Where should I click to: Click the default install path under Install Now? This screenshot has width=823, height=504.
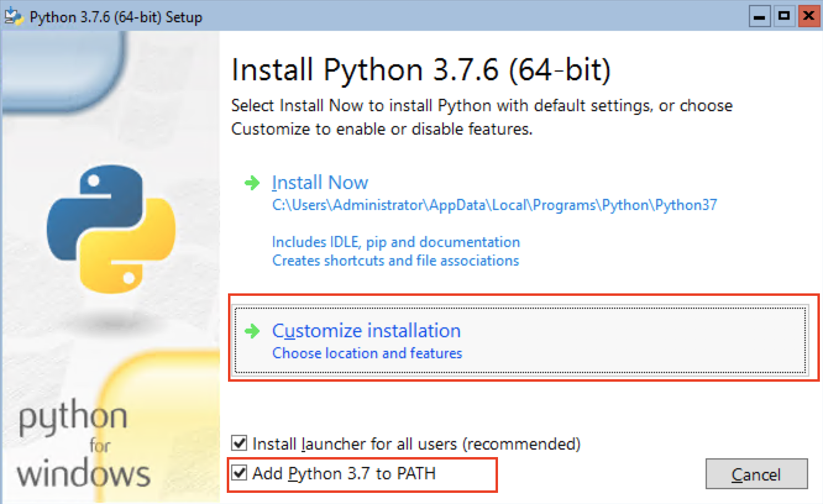494,206
